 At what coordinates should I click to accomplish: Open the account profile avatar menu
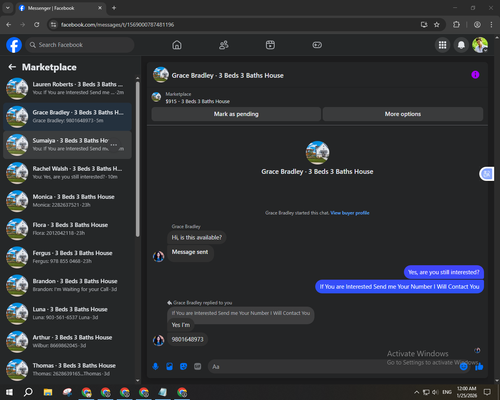[480, 45]
